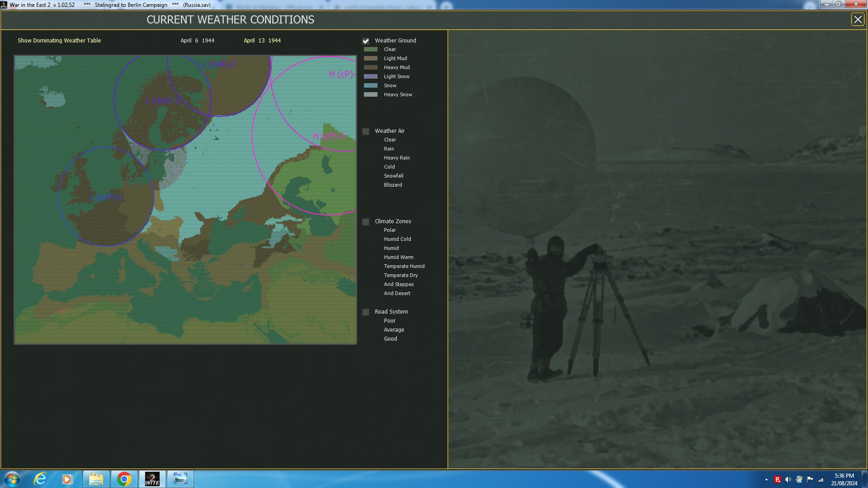Open the Windows Start button

pyautogui.click(x=12, y=479)
